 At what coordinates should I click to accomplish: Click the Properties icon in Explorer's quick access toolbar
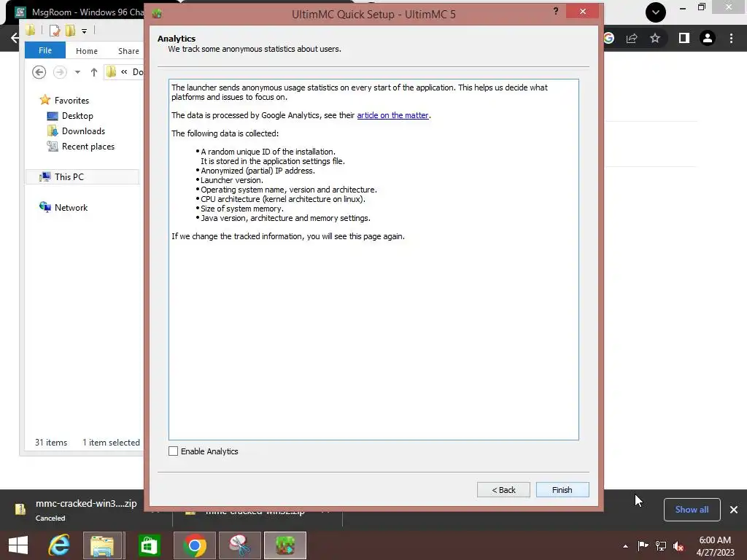(x=55, y=31)
